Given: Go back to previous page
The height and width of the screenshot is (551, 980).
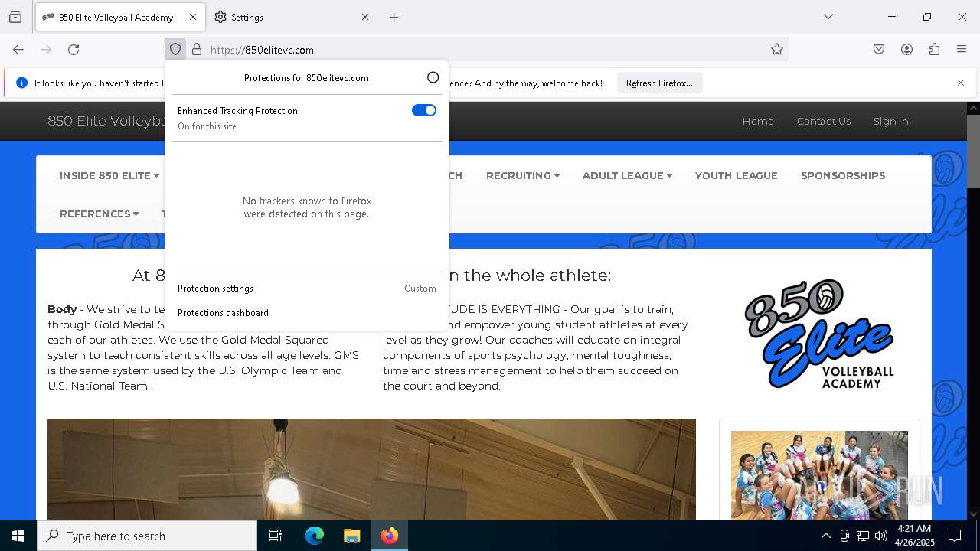Looking at the screenshot, I should pos(18,49).
